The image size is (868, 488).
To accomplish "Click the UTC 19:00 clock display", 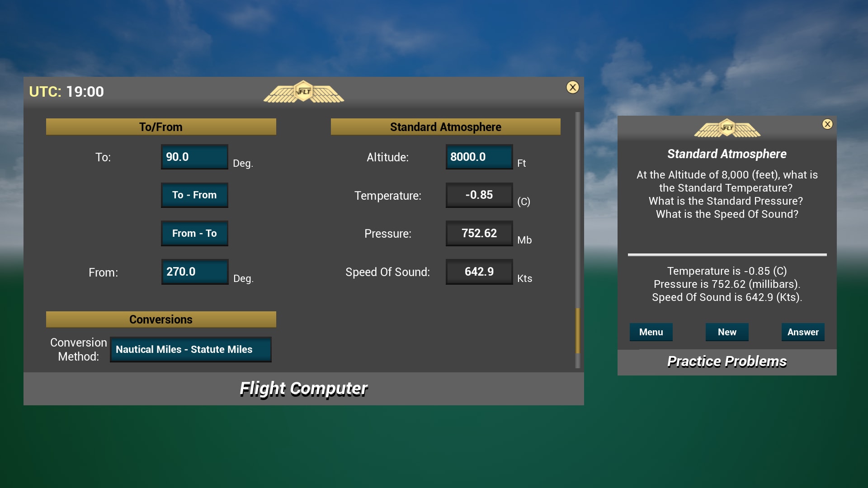I will pyautogui.click(x=66, y=91).
